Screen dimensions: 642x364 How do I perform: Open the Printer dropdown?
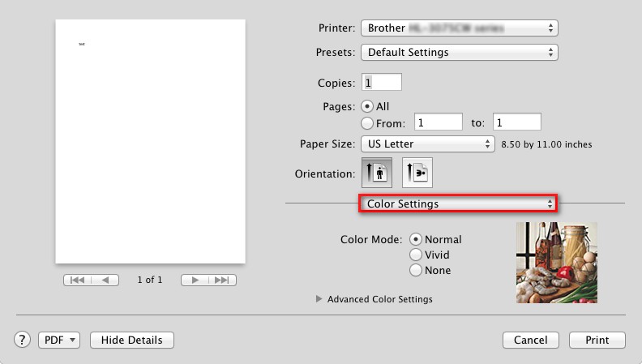pyautogui.click(x=459, y=28)
